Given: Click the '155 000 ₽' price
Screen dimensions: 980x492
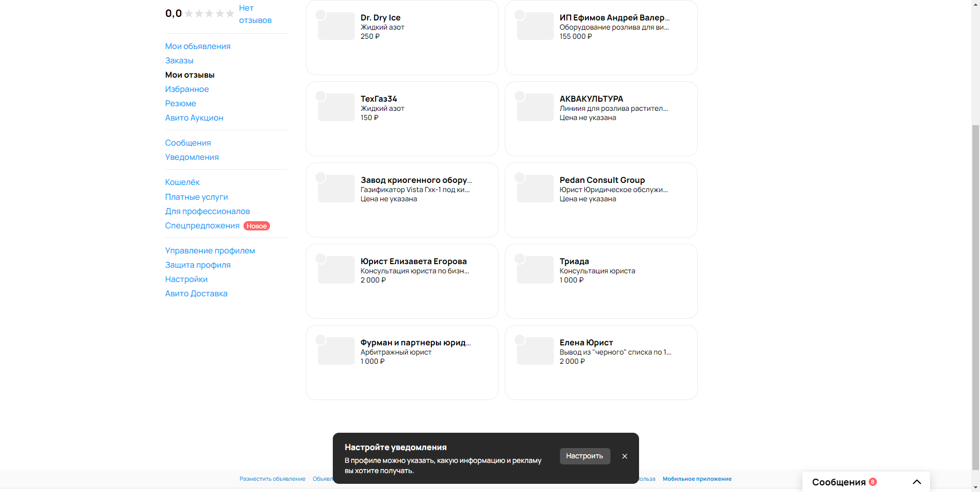Looking at the screenshot, I should (x=576, y=37).
